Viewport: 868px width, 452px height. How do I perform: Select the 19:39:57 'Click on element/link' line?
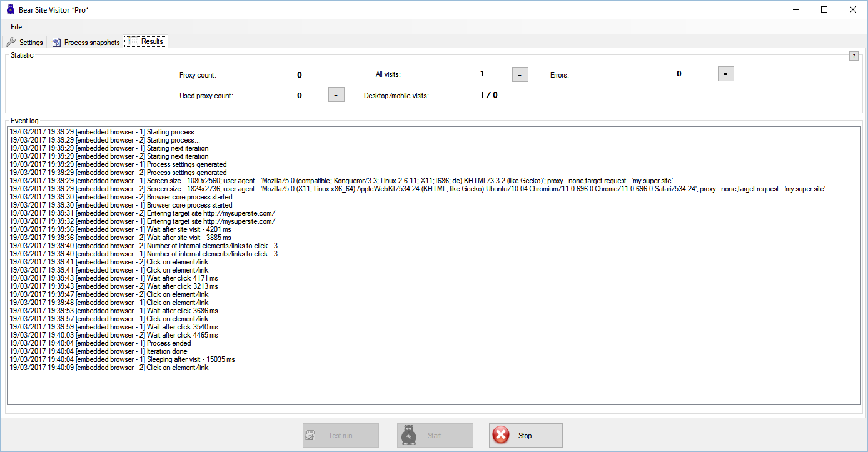109,319
